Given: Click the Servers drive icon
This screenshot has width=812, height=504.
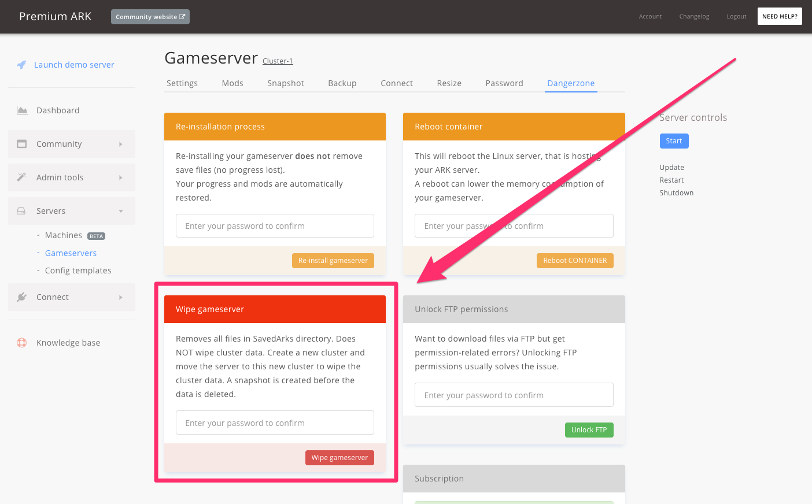Looking at the screenshot, I should [21, 211].
